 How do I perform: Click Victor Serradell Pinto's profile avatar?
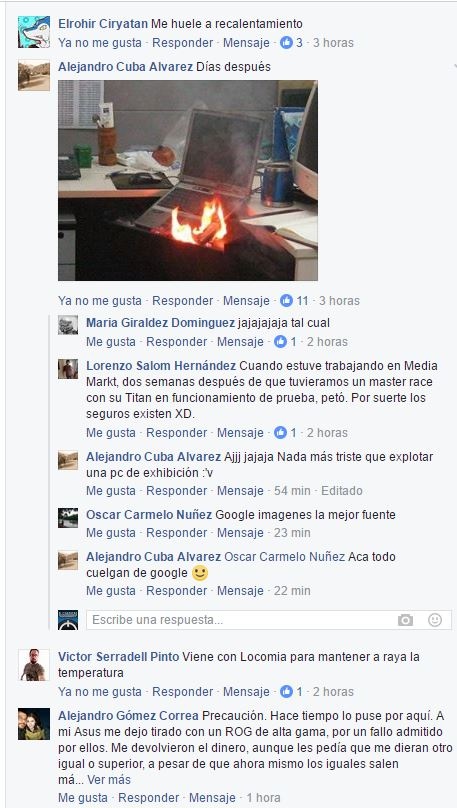(34, 665)
